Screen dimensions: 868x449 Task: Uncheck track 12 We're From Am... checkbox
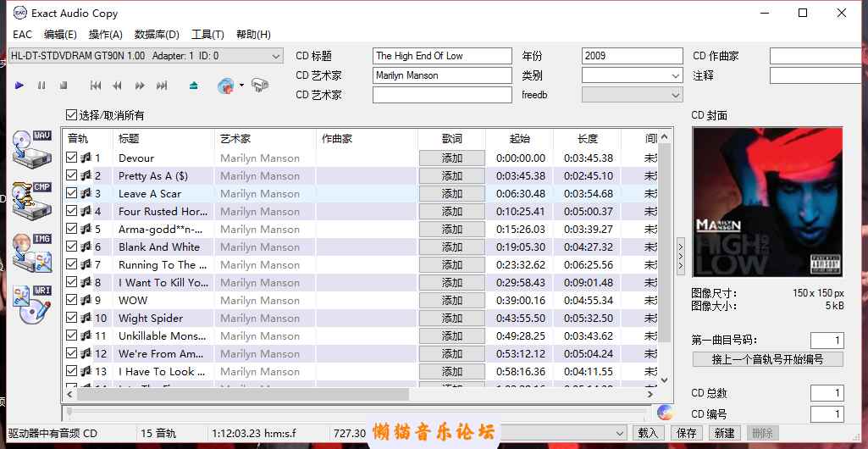[71, 353]
